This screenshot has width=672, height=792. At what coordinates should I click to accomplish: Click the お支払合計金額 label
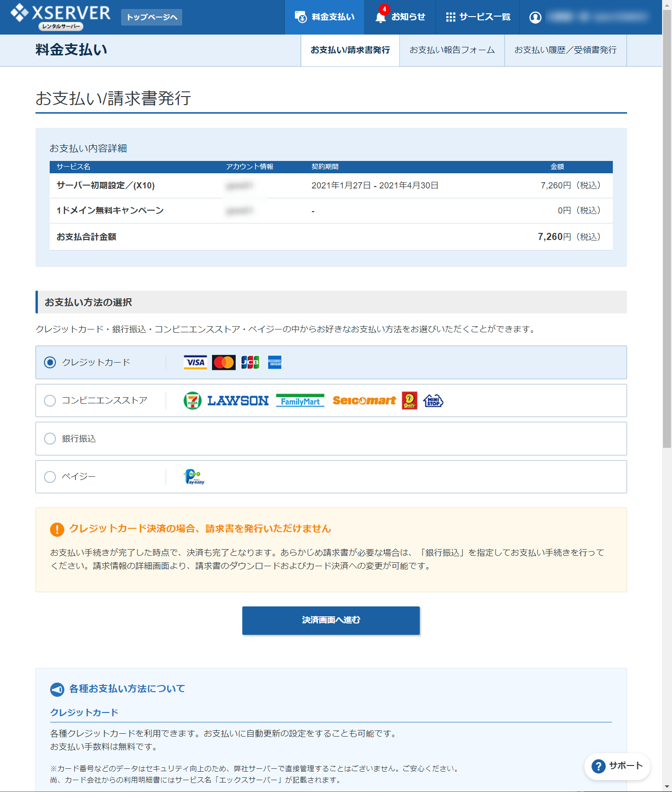(x=86, y=237)
